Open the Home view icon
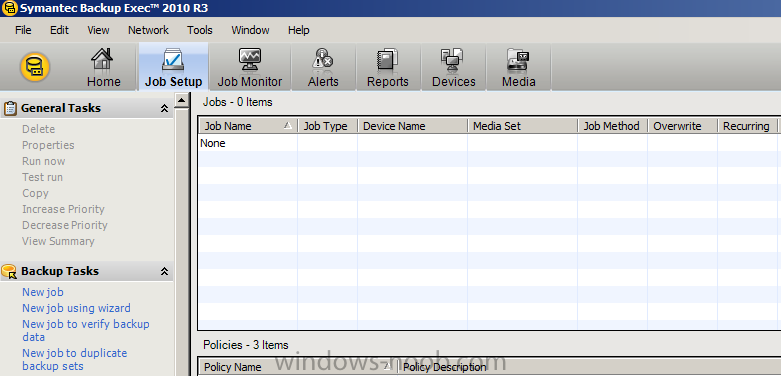 (104, 67)
